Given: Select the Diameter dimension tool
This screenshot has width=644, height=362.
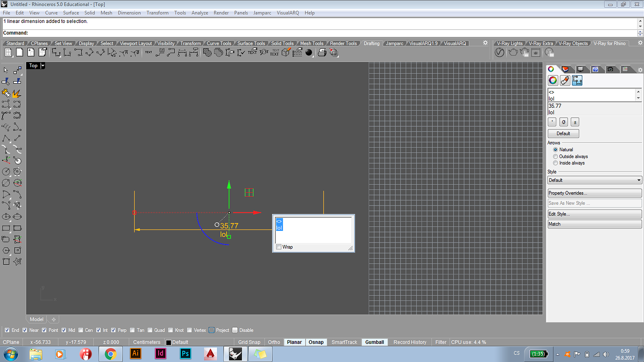Looking at the screenshot, I should tap(136, 52).
